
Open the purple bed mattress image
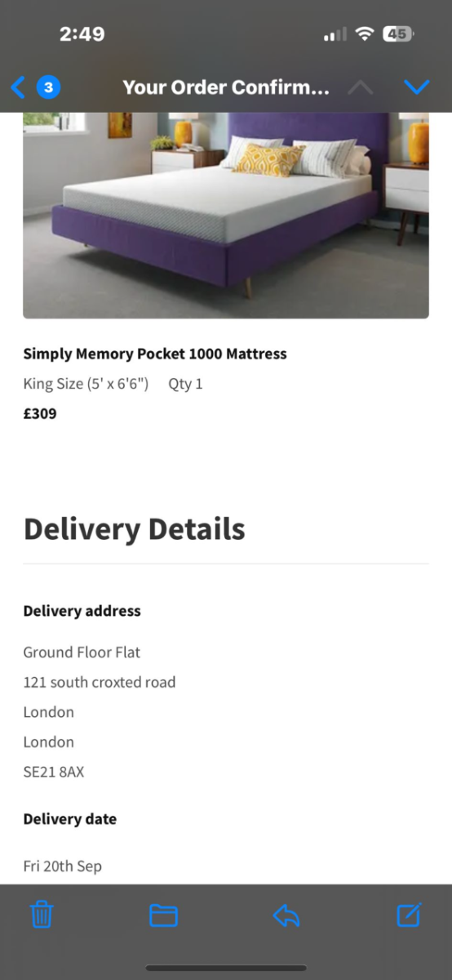coord(226,216)
